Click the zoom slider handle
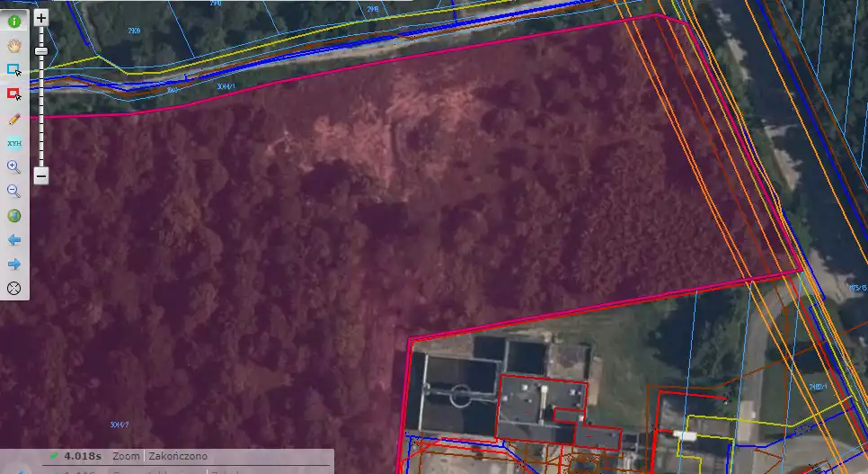The image size is (868, 474). (41, 51)
